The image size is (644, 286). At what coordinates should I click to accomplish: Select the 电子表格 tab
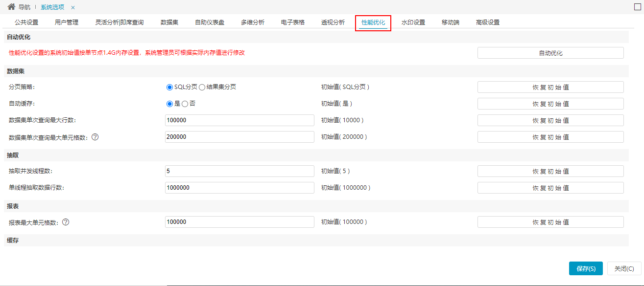click(x=293, y=22)
